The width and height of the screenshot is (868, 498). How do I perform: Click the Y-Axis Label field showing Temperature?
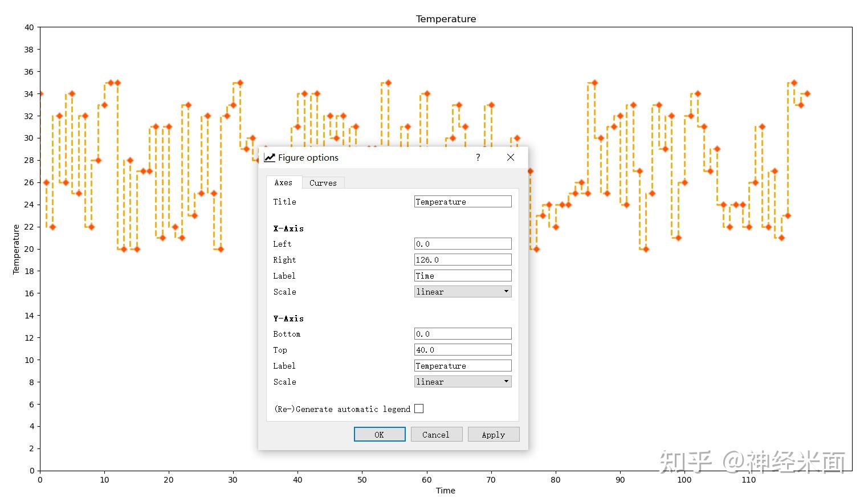click(462, 365)
